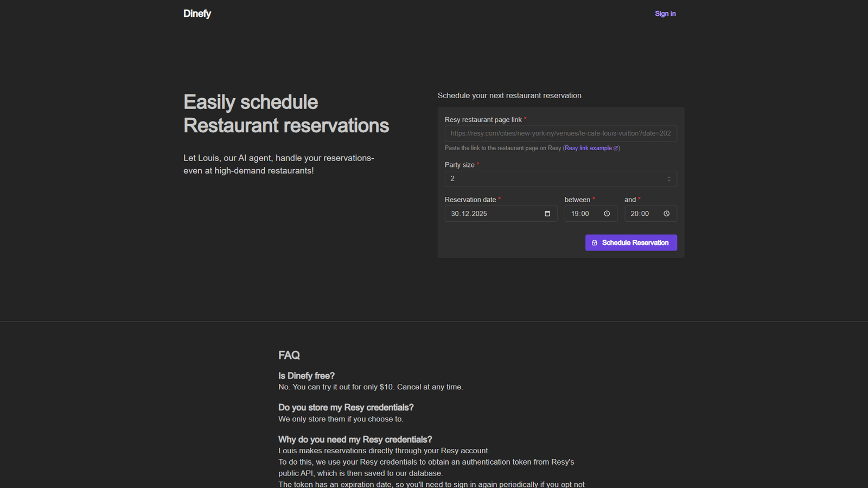Click the answer 'We only store them if you choose to.'

[341, 419]
